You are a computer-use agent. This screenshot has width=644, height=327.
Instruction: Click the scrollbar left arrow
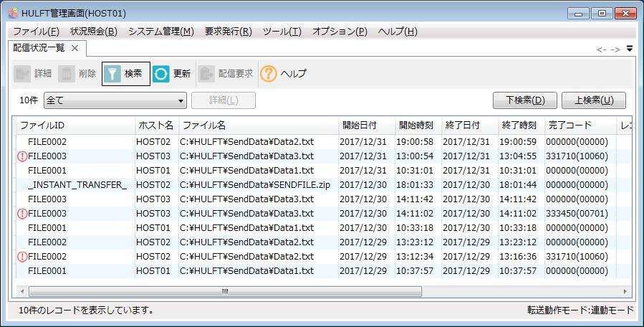22,292
